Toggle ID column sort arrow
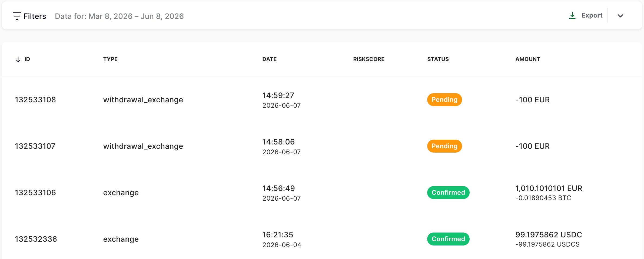The height and width of the screenshot is (259, 644). 18,60
